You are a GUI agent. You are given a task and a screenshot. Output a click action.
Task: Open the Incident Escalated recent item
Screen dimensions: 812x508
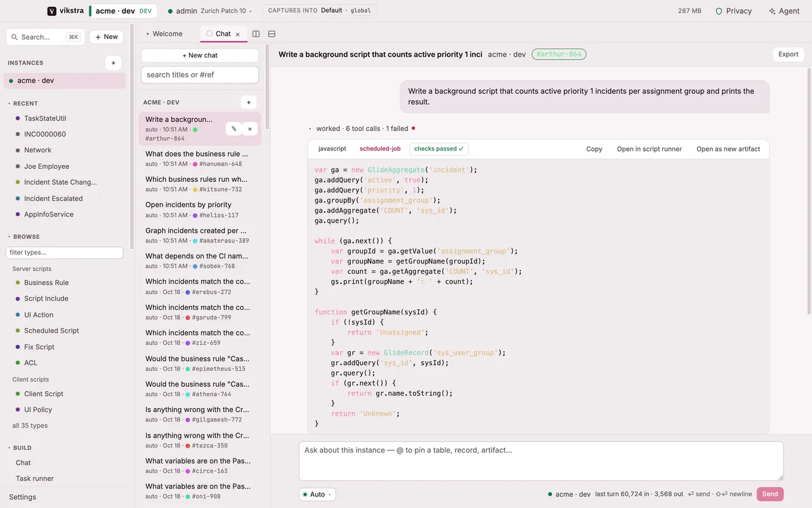click(x=53, y=198)
